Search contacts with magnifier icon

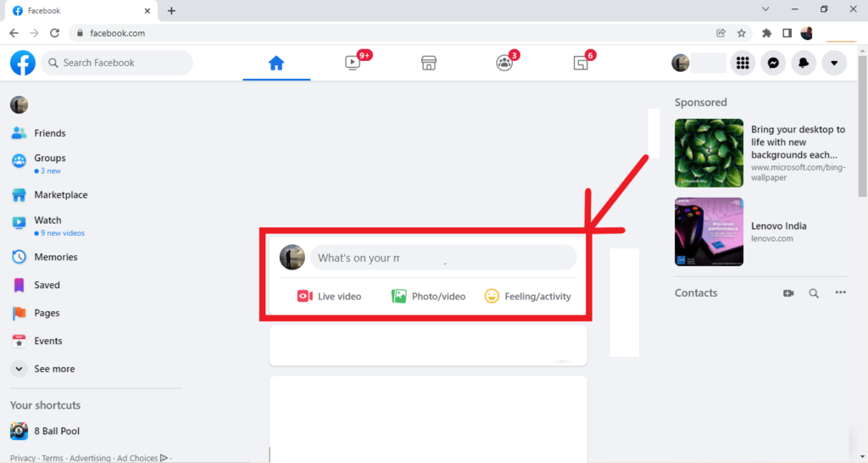tap(814, 293)
